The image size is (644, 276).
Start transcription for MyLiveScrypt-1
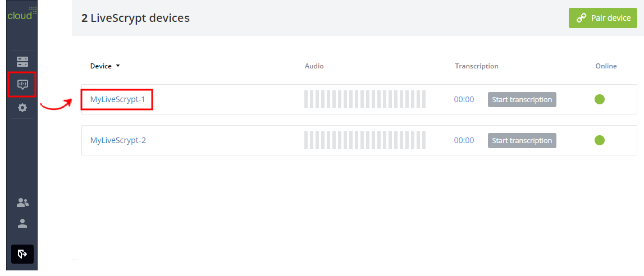pyautogui.click(x=522, y=100)
